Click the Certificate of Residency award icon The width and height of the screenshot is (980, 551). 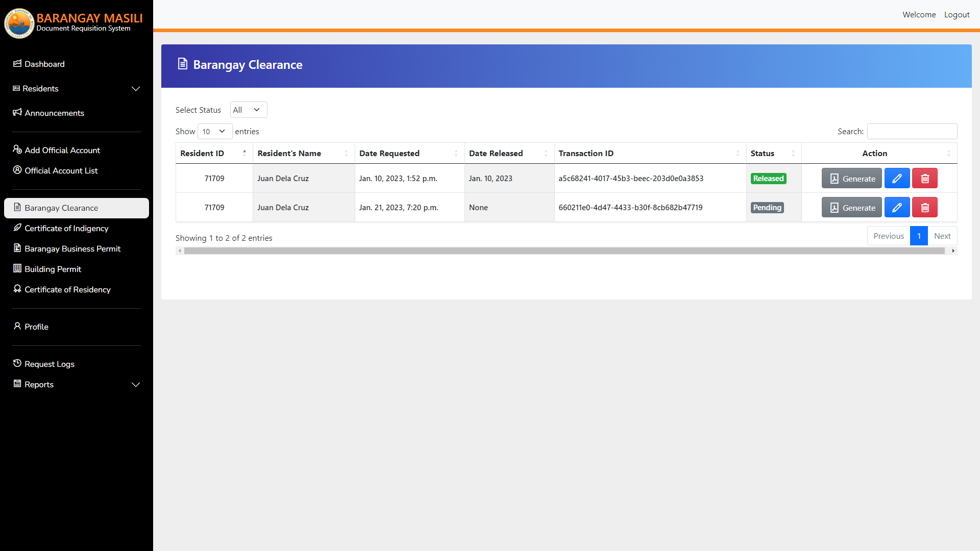point(17,289)
